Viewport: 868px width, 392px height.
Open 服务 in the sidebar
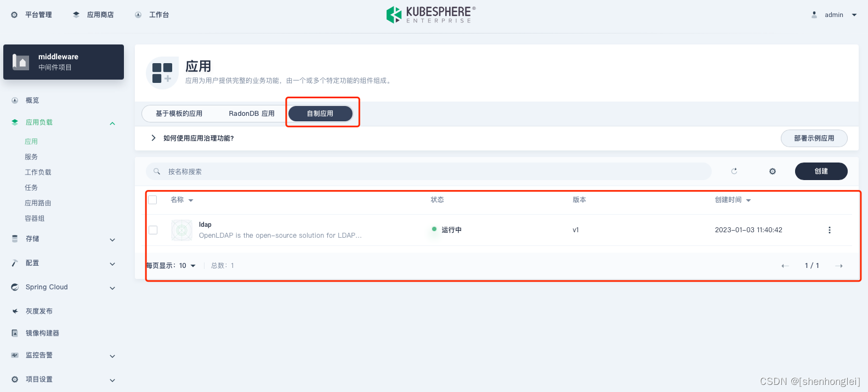coord(31,157)
